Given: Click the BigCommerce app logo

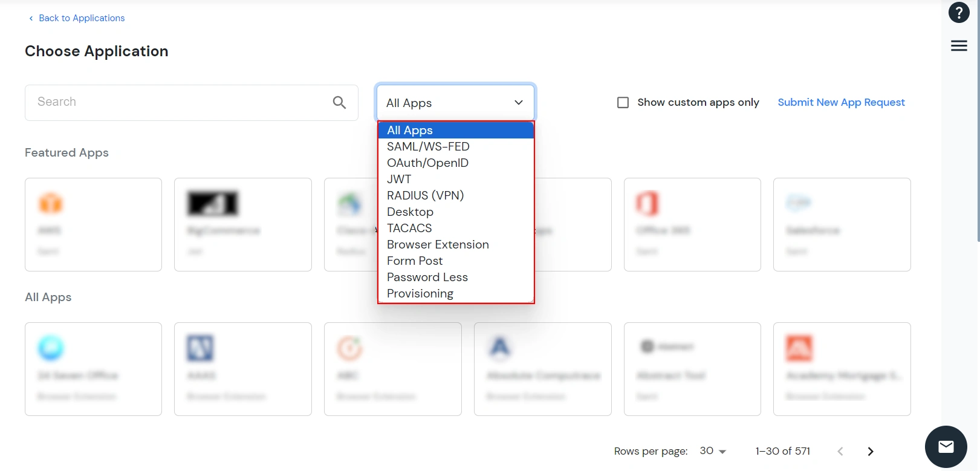Looking at the screenshot, I should tap(213, 203).
